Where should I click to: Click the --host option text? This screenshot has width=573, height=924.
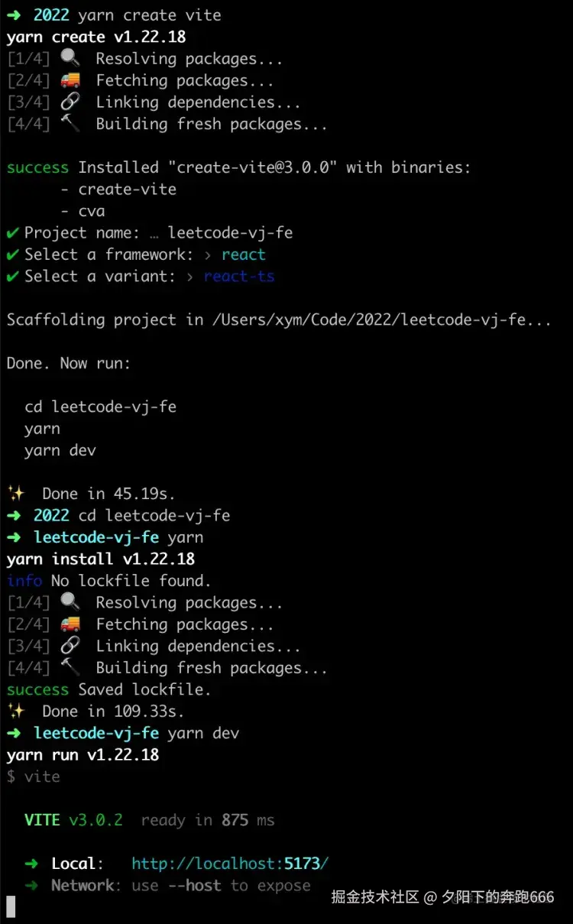click(x=195, y=886)
